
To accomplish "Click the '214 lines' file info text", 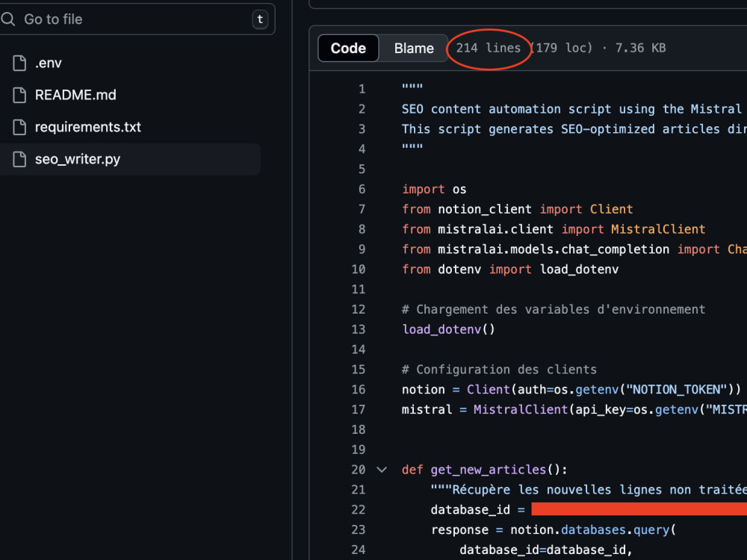I will pos(489,48).
